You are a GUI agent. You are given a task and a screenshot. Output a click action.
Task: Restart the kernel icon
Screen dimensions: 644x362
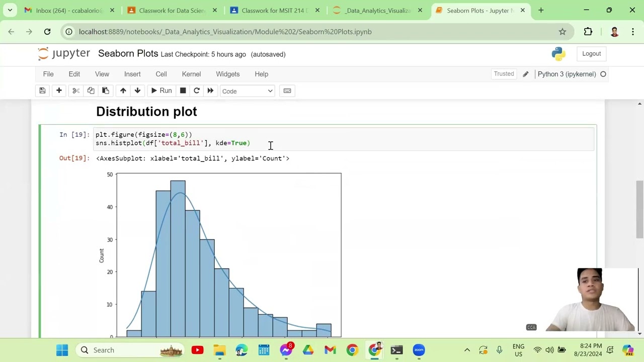point(197,91)
